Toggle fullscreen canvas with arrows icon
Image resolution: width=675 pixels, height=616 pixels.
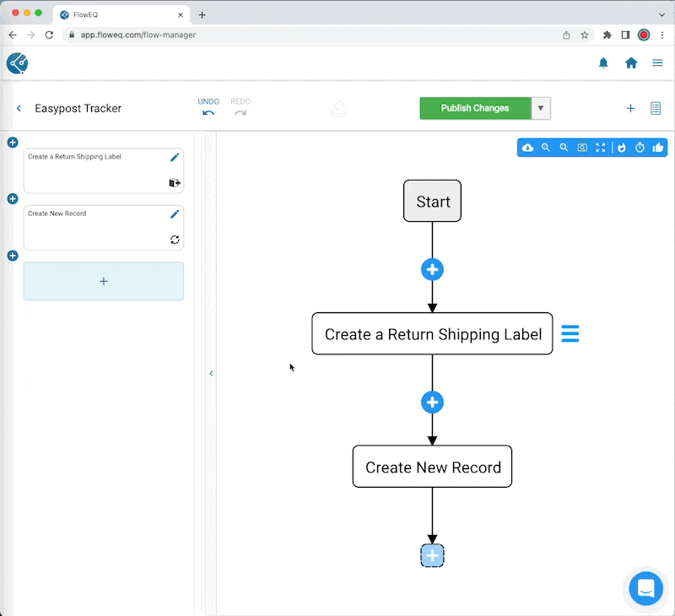601,148
